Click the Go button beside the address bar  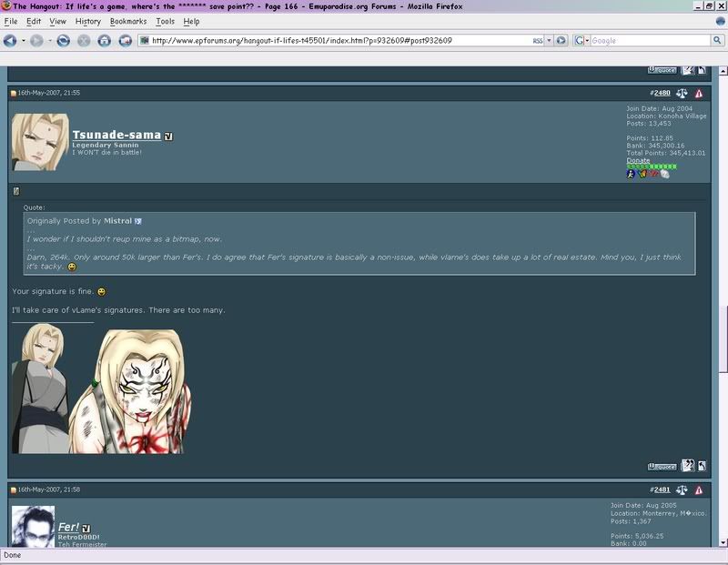pyautogui.click(x=561, y=40)
